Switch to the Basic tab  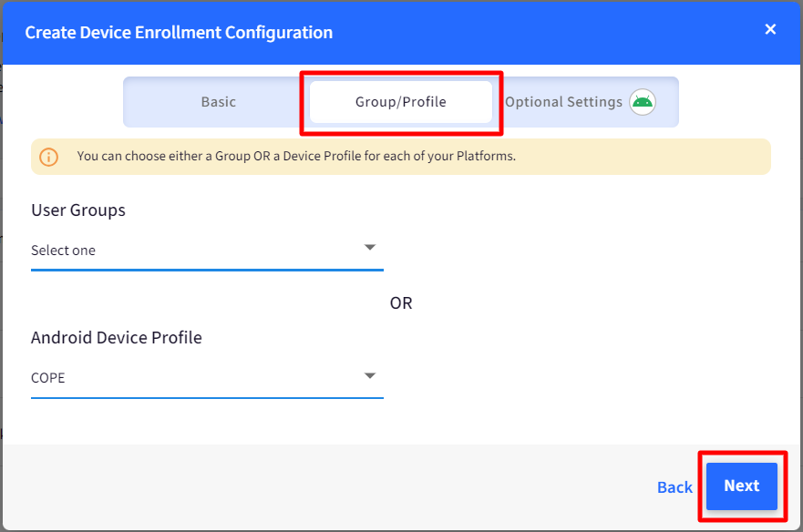(218, 102)
